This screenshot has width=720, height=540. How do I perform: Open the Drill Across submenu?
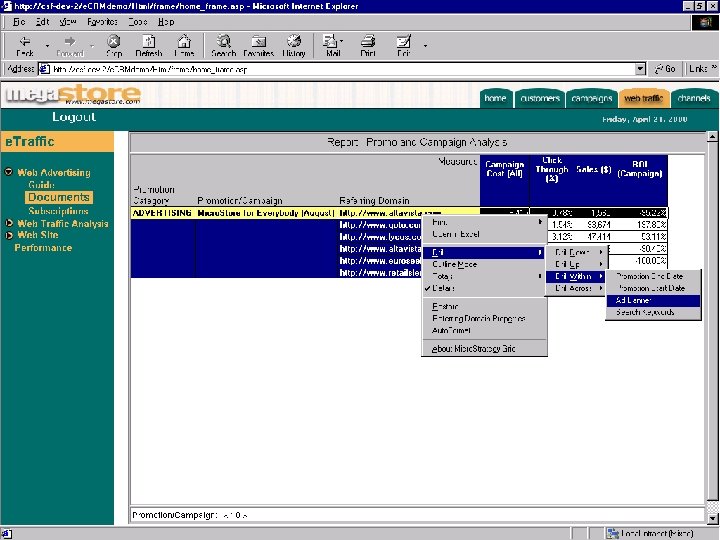576,288
